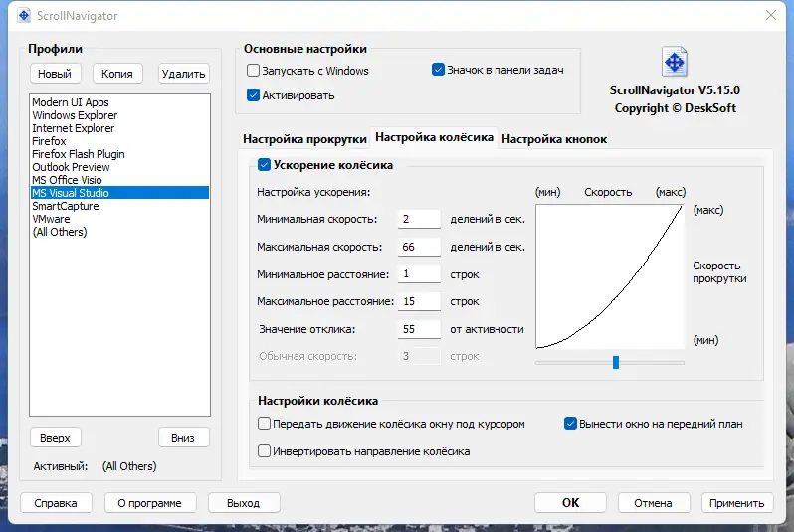Toggle the Активировать checkbox
The height and width of the screenshot is (532, 794).
(x=253, y=95)
